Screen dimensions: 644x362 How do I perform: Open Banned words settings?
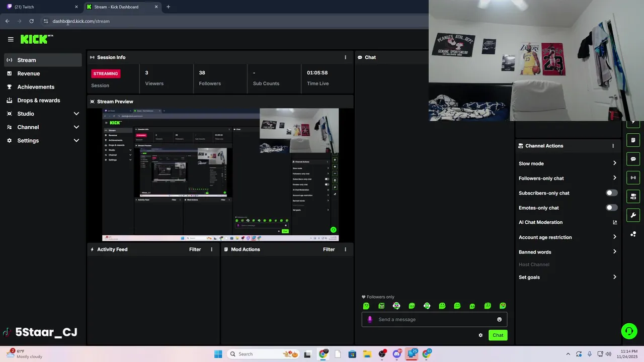click(568, 252)
